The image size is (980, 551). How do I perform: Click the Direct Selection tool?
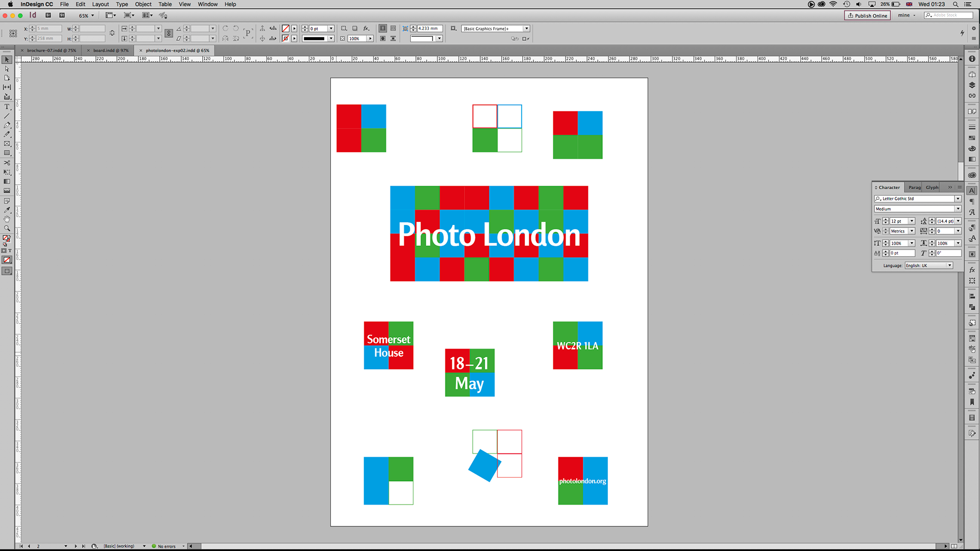click(7, 69)
